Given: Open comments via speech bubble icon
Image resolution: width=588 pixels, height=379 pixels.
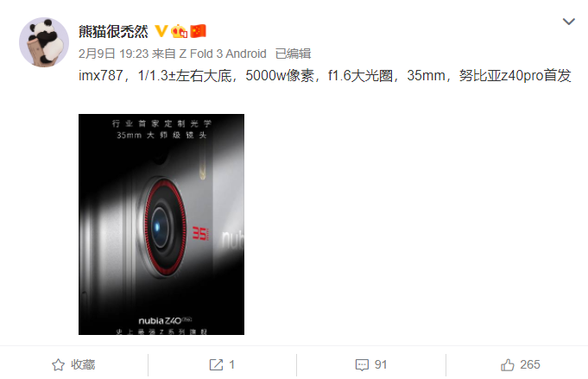Looking at the screenshot, I should pos(362,364).
